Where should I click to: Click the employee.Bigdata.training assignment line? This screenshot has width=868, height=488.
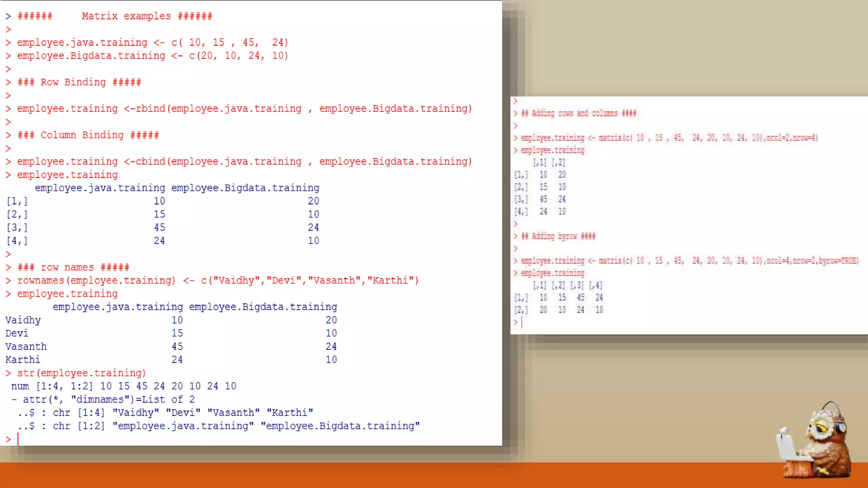point(153,55)
